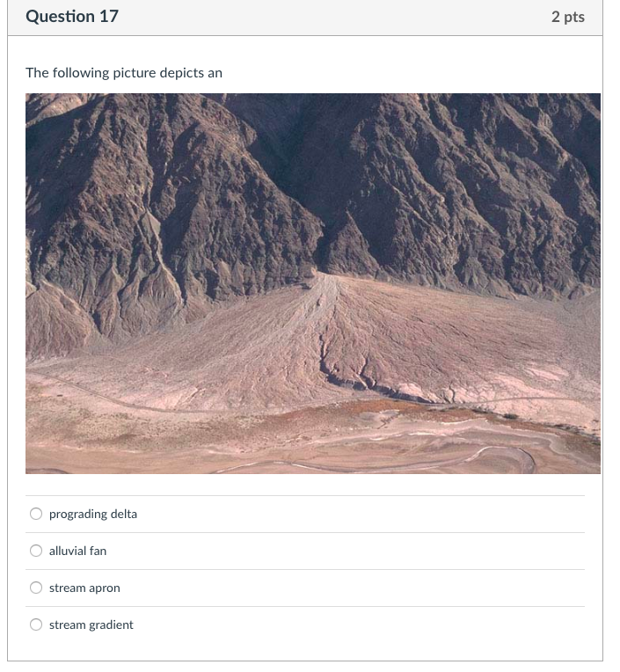The image size is (620, 672).
Task: Click the 'stream apron' answer label
Action: coord(84,588)
